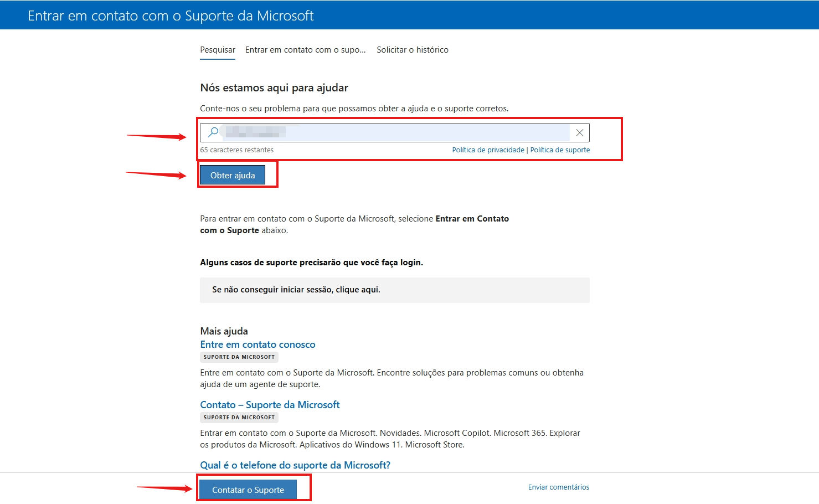
Task: Click the search magnifier icon
Action: click(x=212, y=132)
